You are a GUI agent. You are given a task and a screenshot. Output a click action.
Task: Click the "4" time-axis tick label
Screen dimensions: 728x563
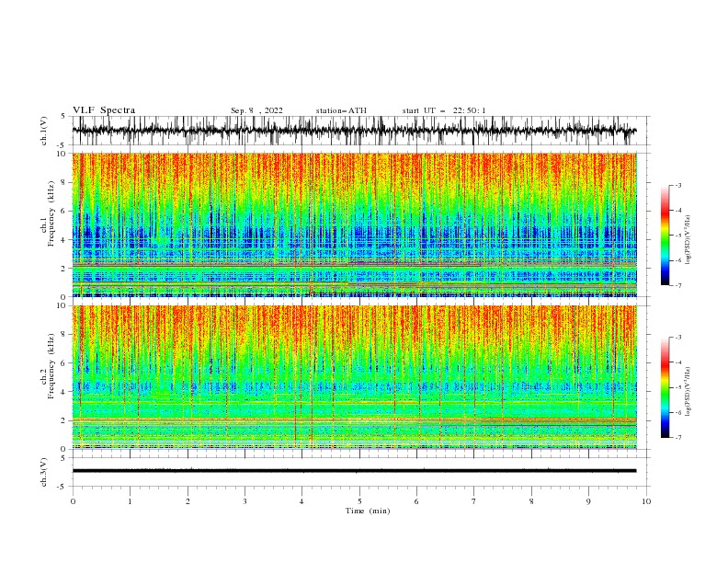[301, 501]
